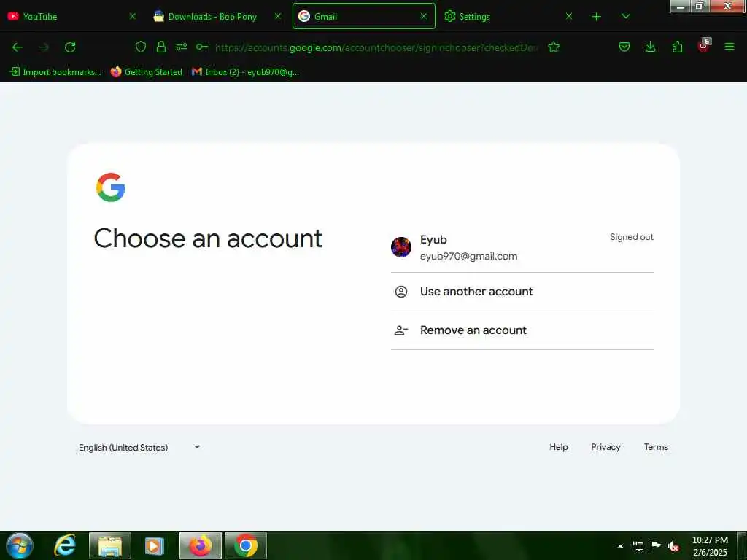Open the Getting Started bookmark
This screenshot has height=560, width=747.
click(146, 72)
